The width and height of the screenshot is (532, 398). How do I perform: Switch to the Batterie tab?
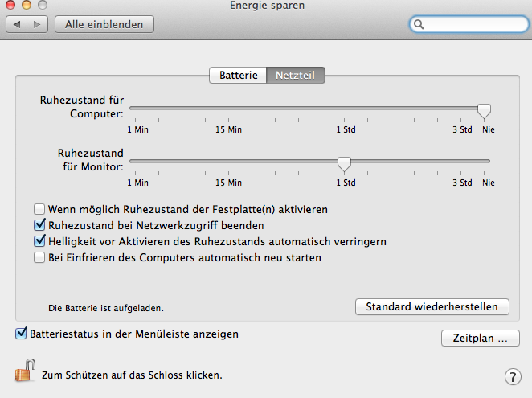pos(238,76)
